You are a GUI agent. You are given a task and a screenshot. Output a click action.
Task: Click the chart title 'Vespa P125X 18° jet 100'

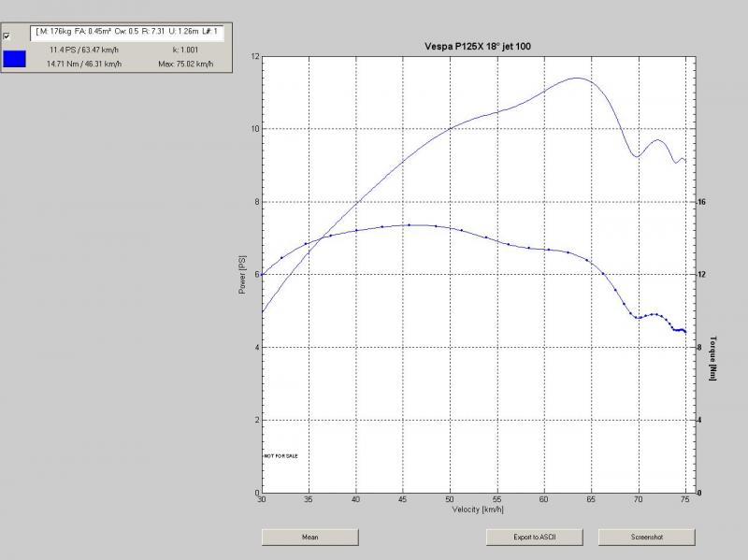coord(478,47)
